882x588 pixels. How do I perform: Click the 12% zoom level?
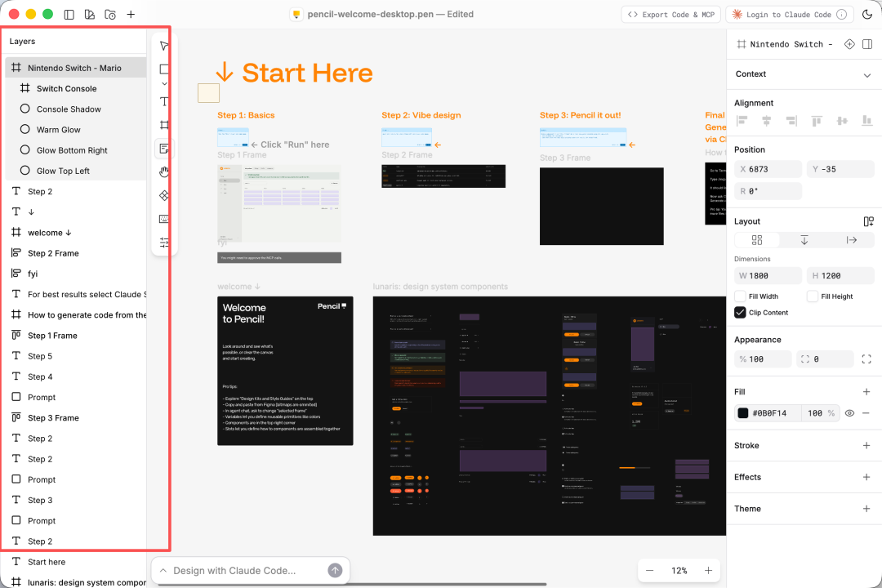click(679, 571)
